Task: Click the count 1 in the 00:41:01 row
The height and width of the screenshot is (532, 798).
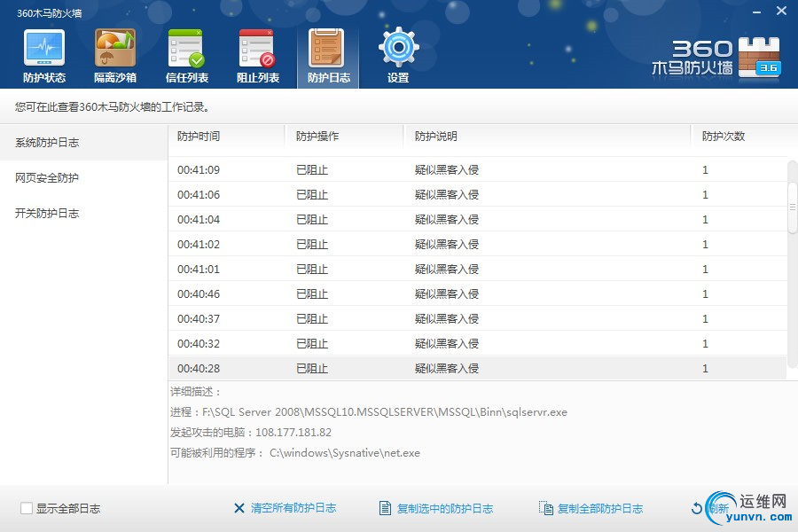Action: pyautogui.click(x=705, y=269)
